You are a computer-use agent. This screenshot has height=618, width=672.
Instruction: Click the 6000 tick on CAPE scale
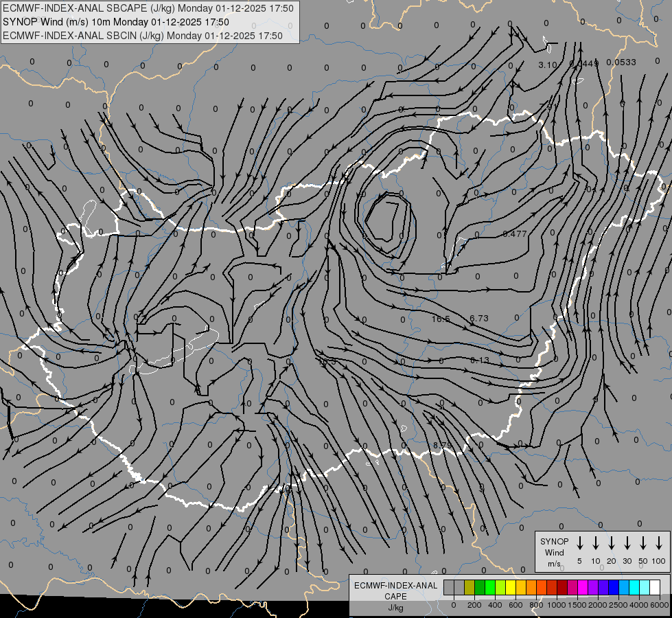pyautogui.click(x=660, y=605)
